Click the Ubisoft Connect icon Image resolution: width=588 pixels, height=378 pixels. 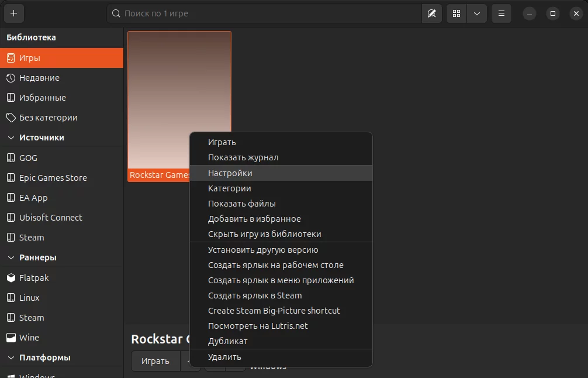click(11, 218)
